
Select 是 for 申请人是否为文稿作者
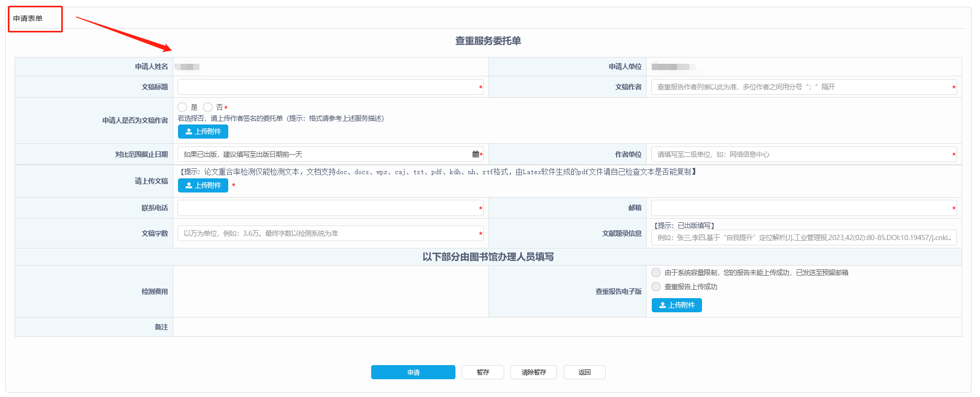click(x=183, y=107)
